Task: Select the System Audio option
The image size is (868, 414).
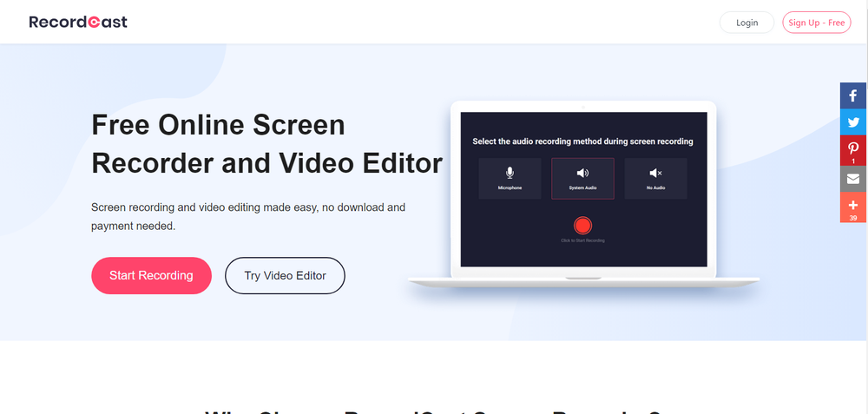Action: [x=583, y=179]
